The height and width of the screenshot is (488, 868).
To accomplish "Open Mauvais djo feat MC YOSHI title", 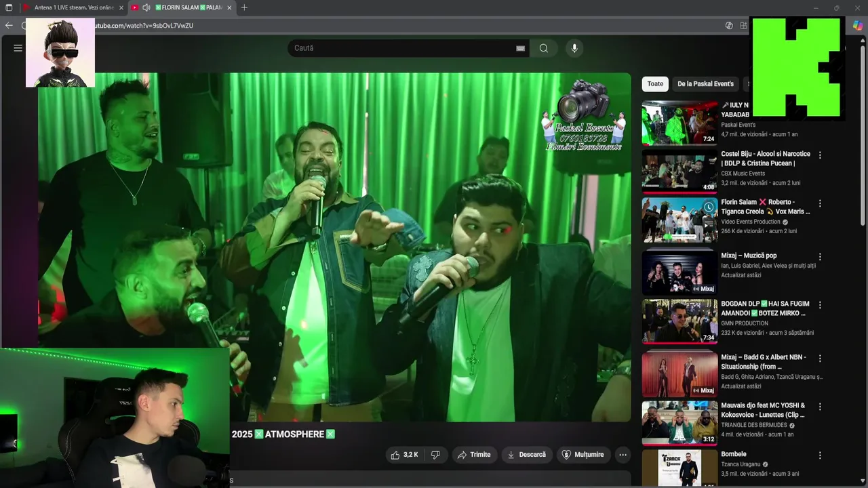I will [x=763, y=410].
